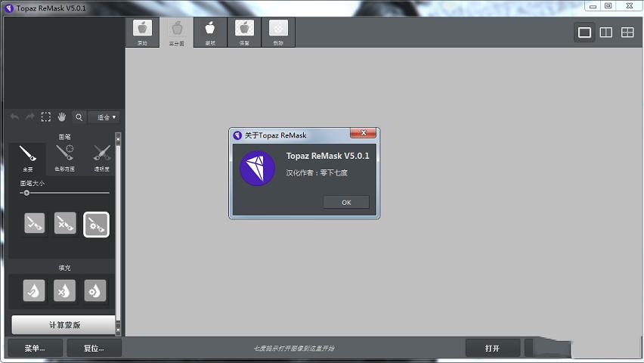Select the primary brush tool
This screenshot has height=363, width=644.
tap(27, 158)
